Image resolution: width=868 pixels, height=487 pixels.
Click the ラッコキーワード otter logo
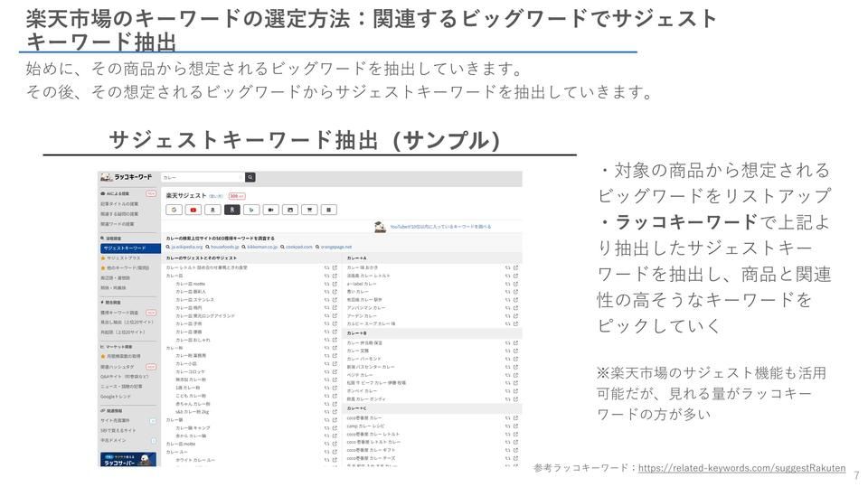point(127,177)
